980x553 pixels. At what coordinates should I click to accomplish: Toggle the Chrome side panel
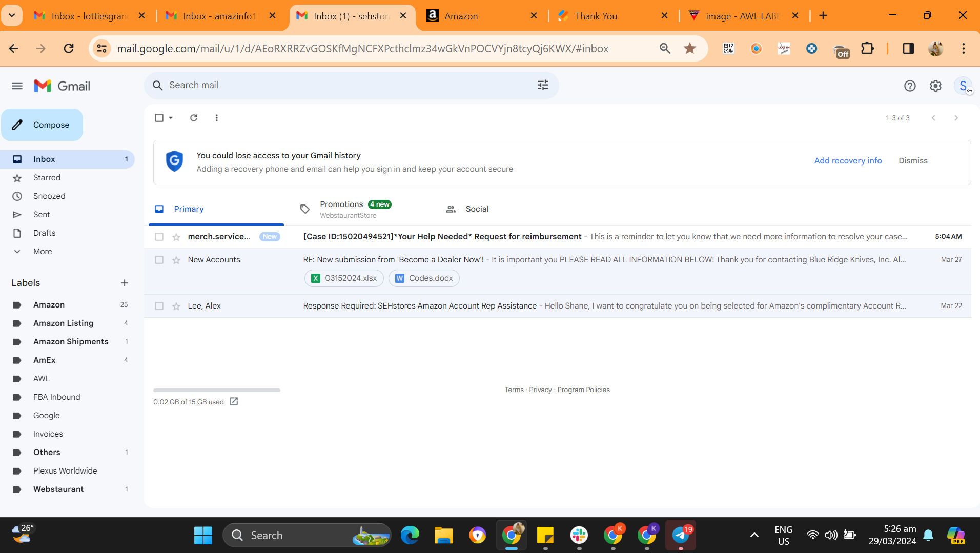(908, 48)
